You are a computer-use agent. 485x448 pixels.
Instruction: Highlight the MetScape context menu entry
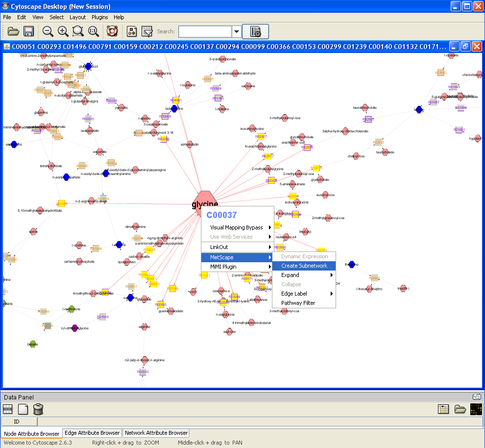pyautogui.click(x=237, y=257)
